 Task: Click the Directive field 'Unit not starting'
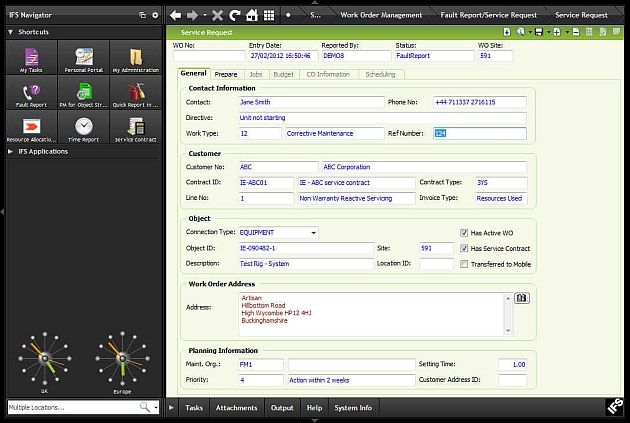click(382, 118)
